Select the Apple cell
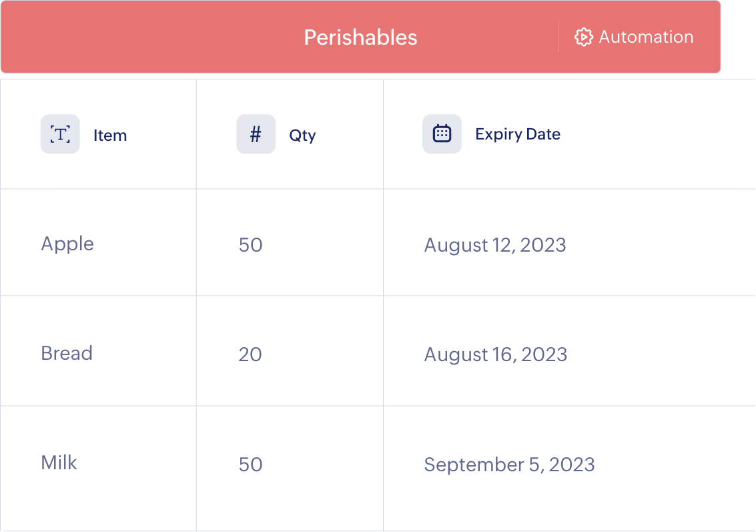This screenshot has width=756, height=532. (x=67, y=244)
